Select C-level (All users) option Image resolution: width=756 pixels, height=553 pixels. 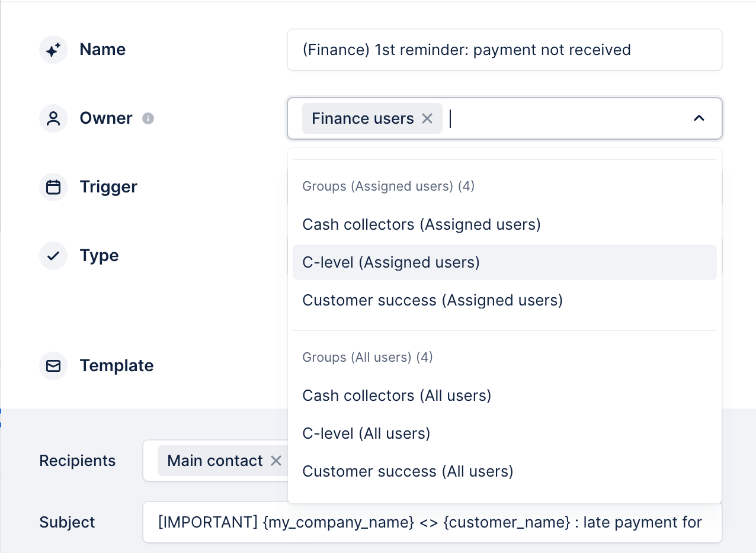coord(366,433)
